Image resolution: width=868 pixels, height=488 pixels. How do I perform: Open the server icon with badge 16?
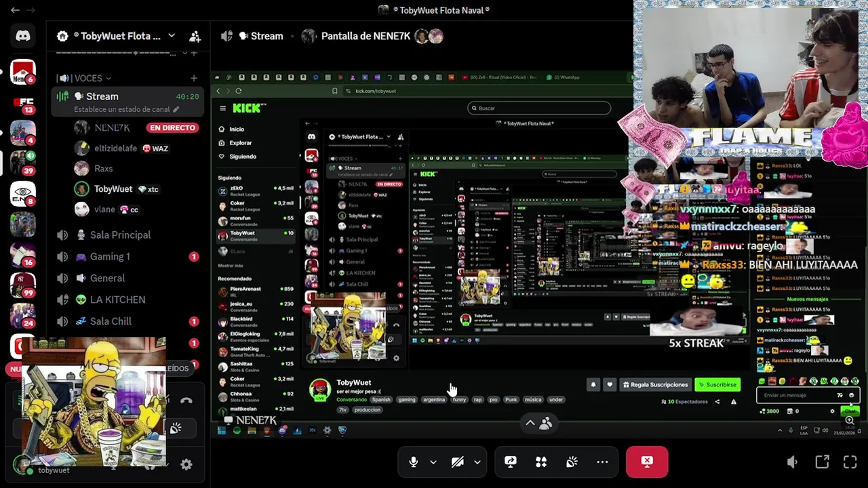(x=23, y=255)
